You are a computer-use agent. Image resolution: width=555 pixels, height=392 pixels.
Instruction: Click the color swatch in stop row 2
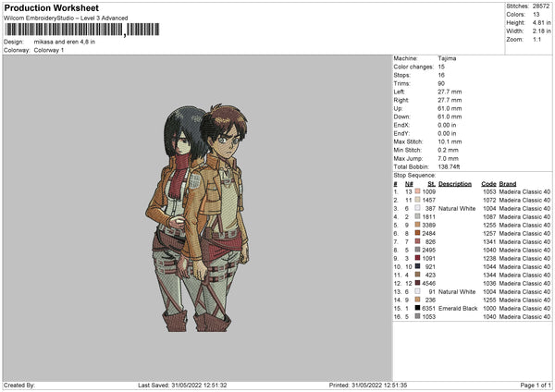418,200
